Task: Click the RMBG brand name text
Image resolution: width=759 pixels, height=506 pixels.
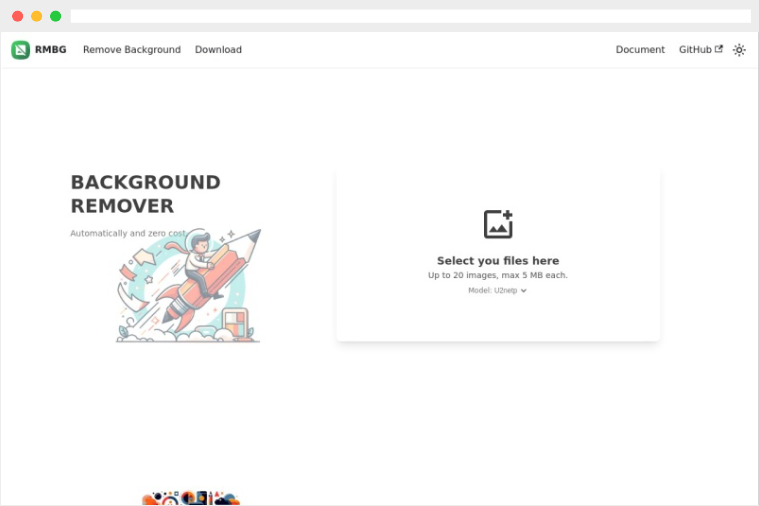Action: coord(50,49)
